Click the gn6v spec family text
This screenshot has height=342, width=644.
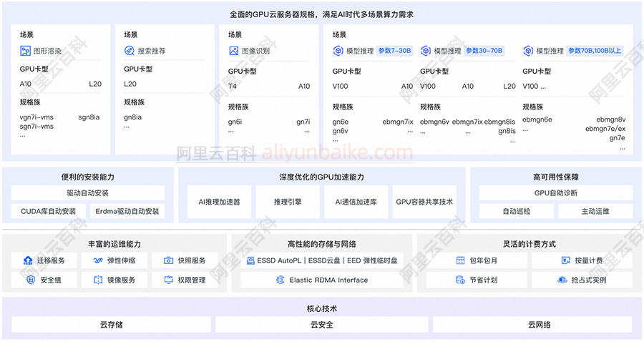pyautogui.click(x=340, y=131)
